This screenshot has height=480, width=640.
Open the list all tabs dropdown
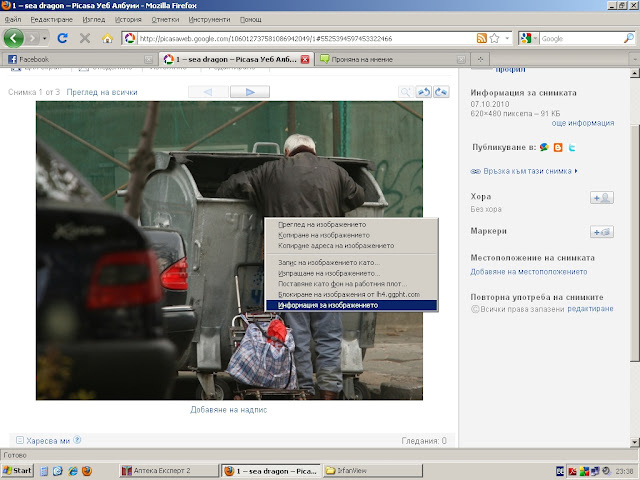[635, 60]
